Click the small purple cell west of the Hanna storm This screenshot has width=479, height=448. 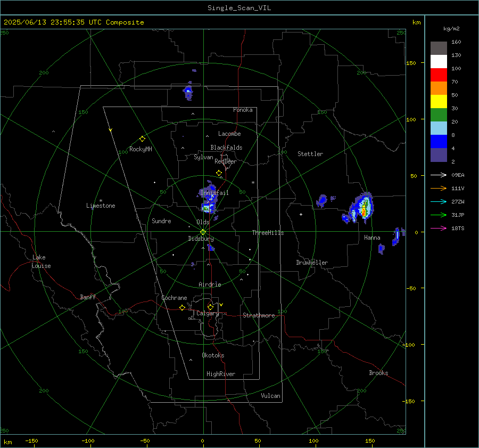[321, 201]
